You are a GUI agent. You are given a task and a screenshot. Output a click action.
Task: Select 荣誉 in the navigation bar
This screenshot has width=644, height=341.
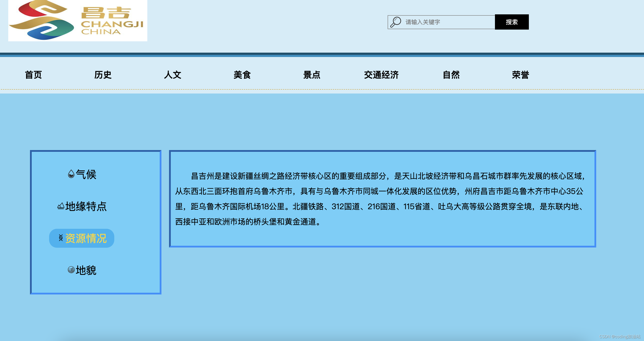pyautogui.click(x=521, y=75)
